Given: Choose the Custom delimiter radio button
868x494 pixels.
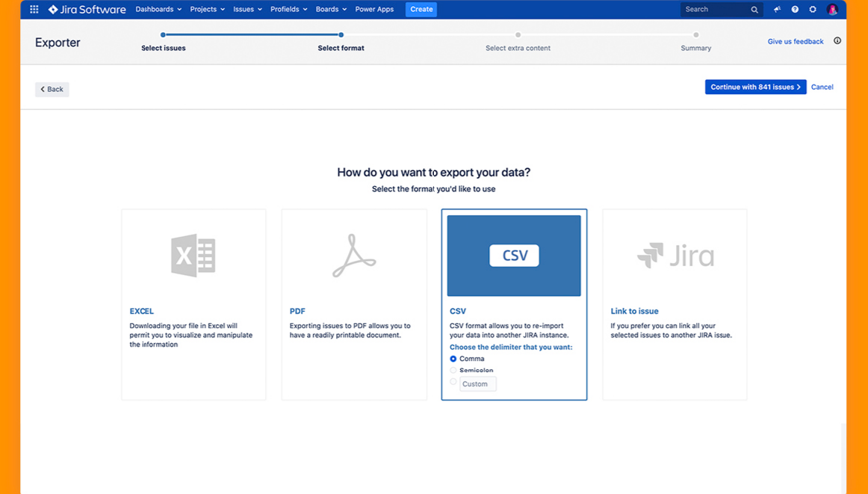Looking at the screenshot, I should click(x=453, y=381).
